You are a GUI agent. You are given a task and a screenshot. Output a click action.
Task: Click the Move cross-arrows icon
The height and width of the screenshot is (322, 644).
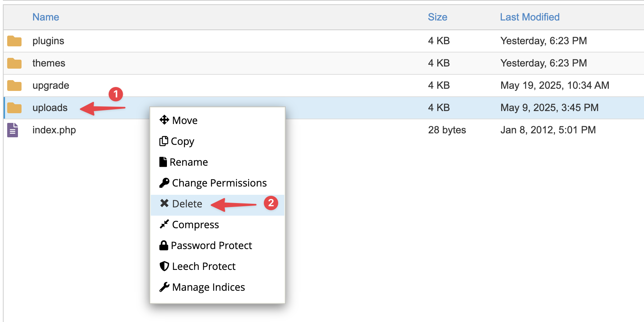[x=164, y=120]
